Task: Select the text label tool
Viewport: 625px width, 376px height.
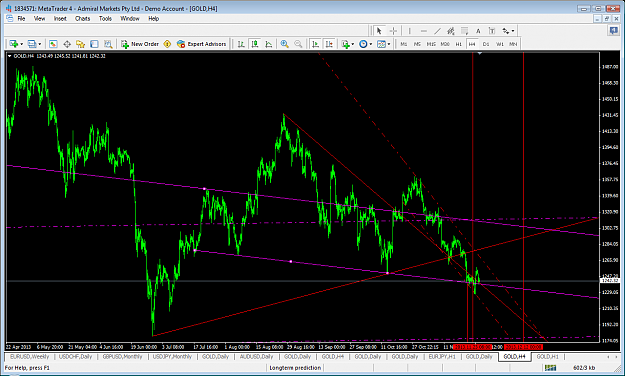Action: coord(491,31)
